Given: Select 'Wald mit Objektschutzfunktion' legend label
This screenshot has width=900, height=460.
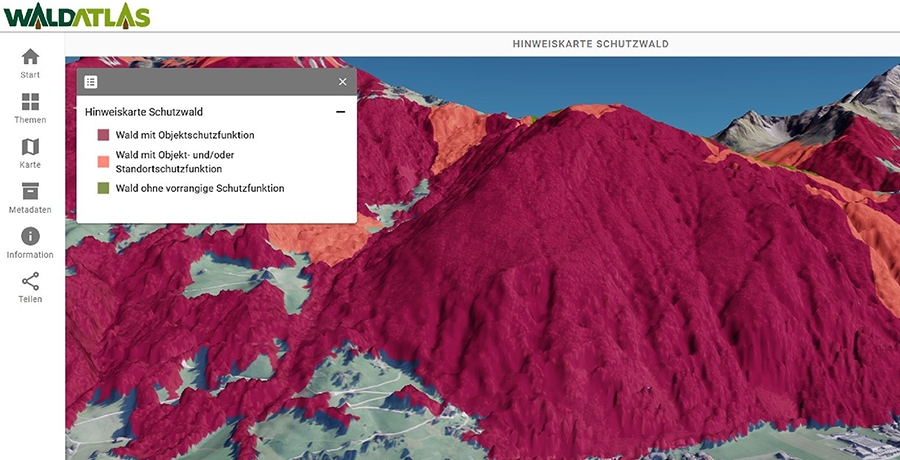Looking at the screenshot, I should click(185, 135).
